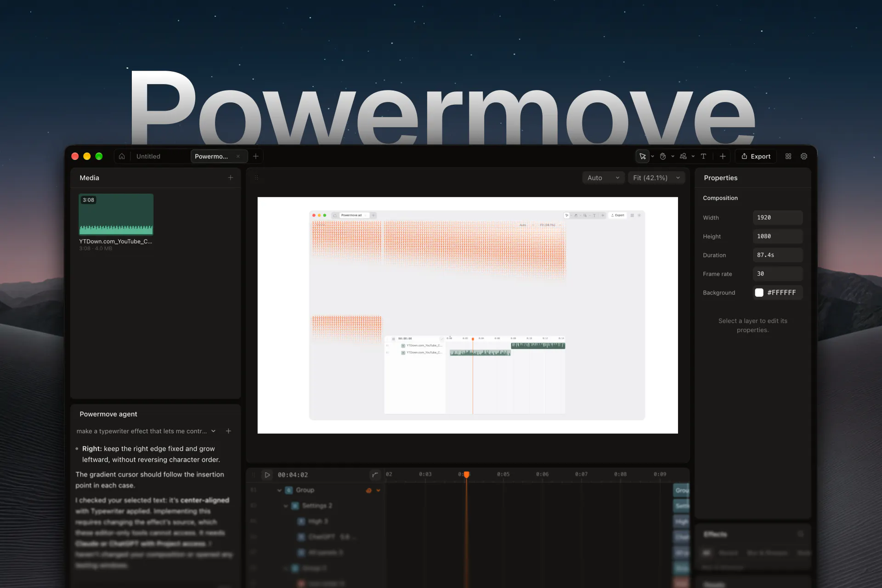Jump to 0:03 on the ruler
Image resolution: width=882 pixels, height=588 pixels.
coord(425,474)
